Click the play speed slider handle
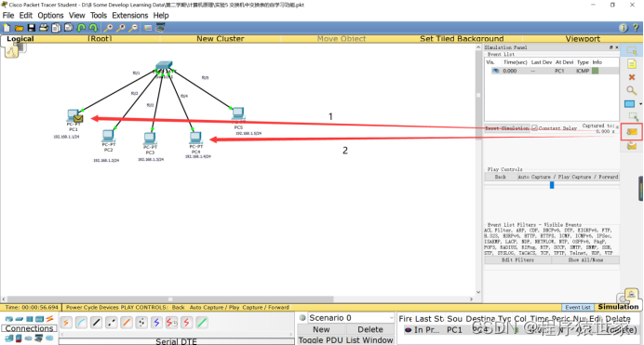 coord(552,185)
